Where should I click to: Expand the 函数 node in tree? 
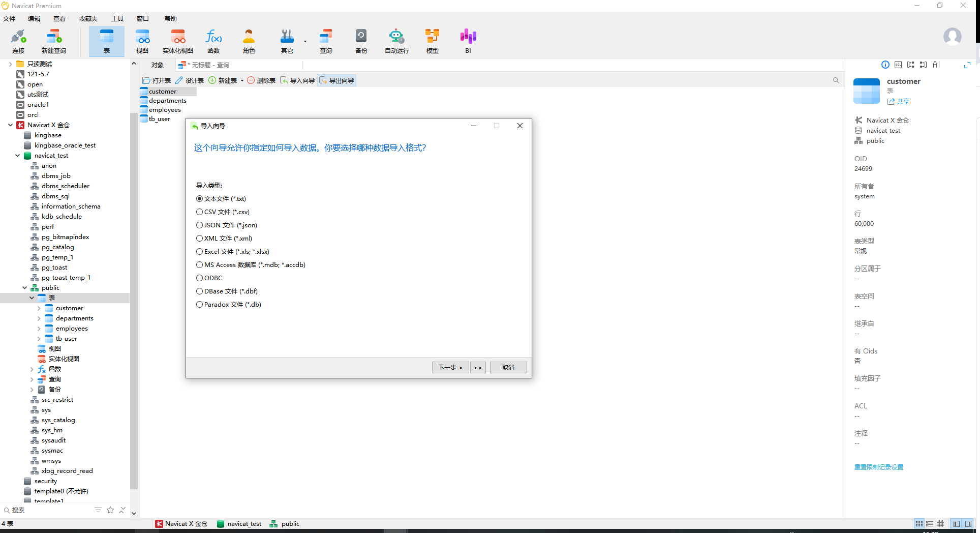pyautogui.click(x=32, y=369)
